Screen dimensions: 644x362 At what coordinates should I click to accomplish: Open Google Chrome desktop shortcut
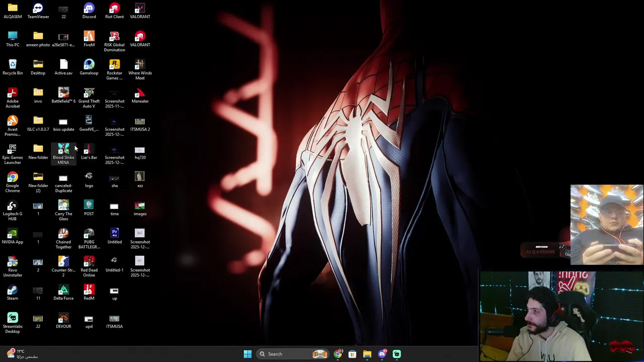click(13, 182)
